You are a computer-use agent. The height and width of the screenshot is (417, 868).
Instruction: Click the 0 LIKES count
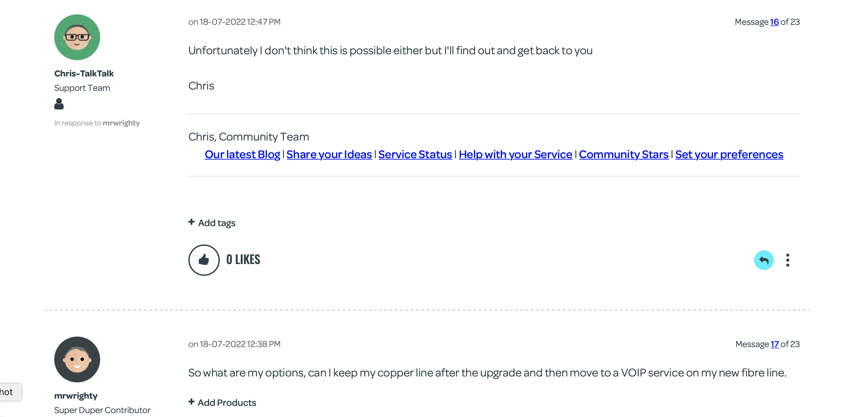point(243,260)
